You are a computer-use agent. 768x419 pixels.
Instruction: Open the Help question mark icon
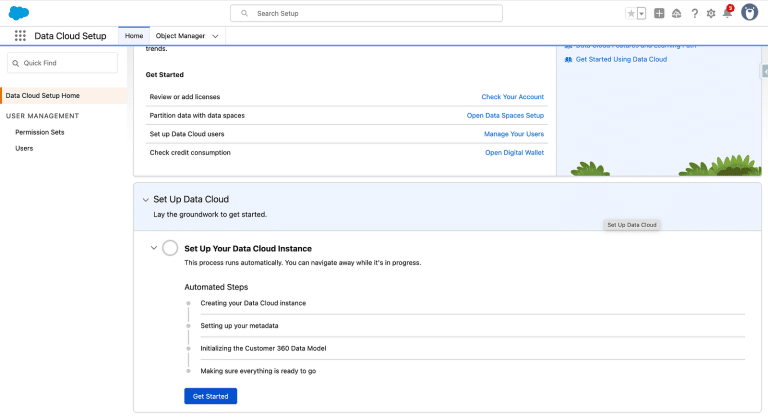point(695,13)
